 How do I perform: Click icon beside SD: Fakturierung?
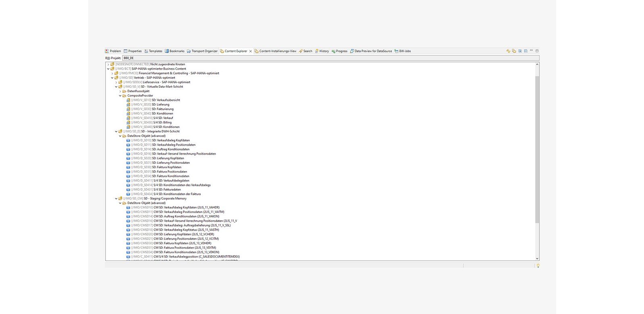coord(128,109)
